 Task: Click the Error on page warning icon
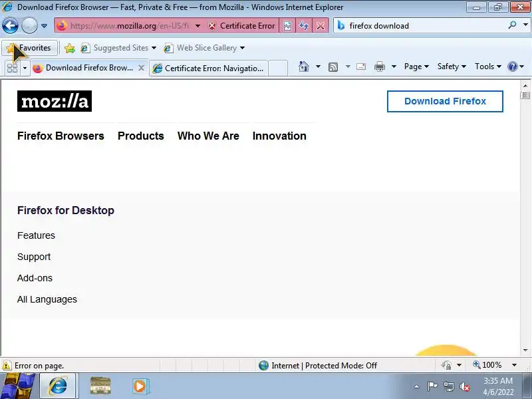pyautogui.click(x=7, y=366)
